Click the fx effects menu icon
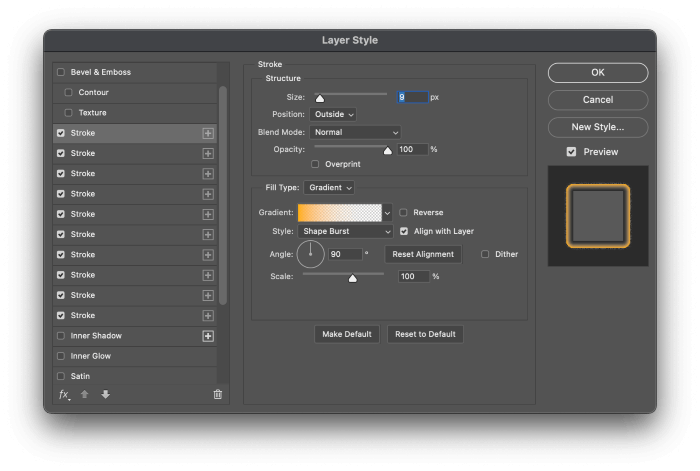This screenshot has width=700, height=471. click(x=63, y=395)
